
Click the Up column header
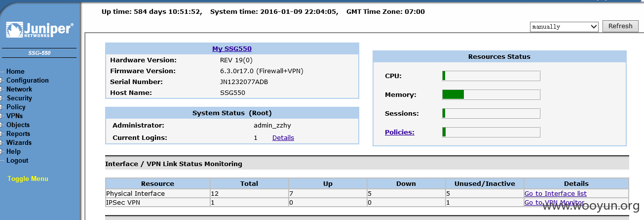tap(328, 183)
